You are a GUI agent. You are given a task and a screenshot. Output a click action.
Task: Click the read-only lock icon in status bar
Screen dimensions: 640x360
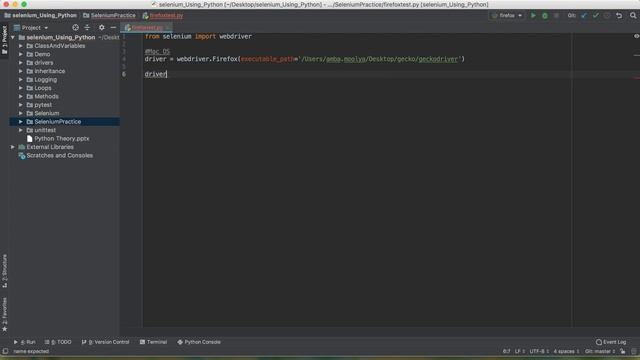tap(622, 351)
